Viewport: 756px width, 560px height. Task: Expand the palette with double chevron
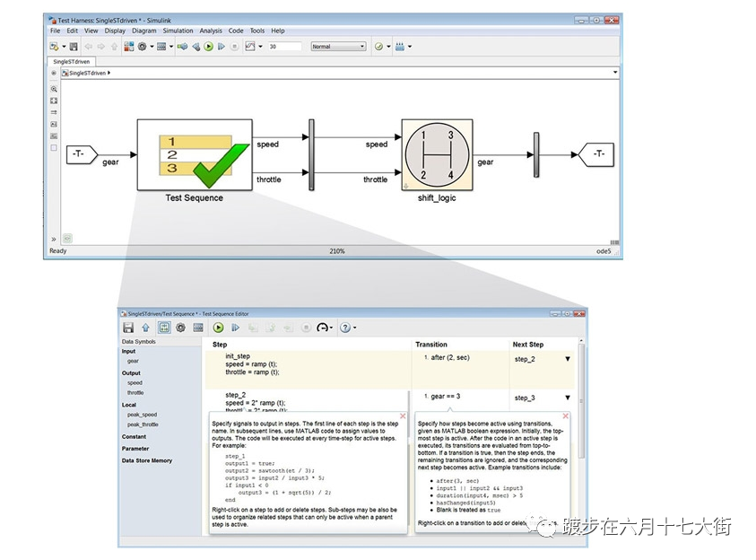coord(54,239)
